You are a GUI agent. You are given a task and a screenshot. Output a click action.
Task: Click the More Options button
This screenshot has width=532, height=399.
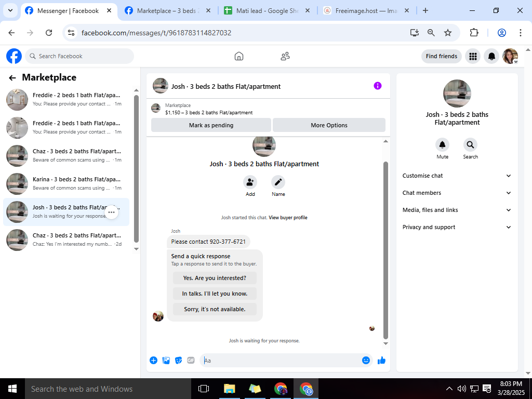329,125
